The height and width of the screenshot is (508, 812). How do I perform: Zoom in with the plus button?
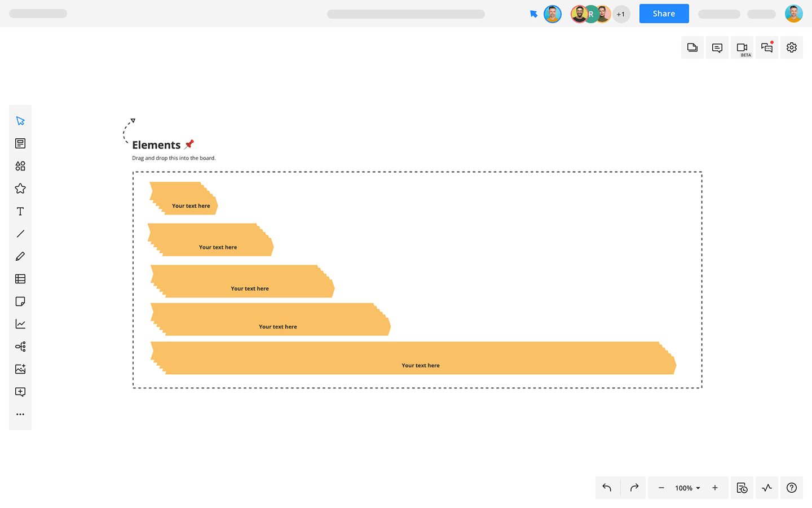[715, 488]
